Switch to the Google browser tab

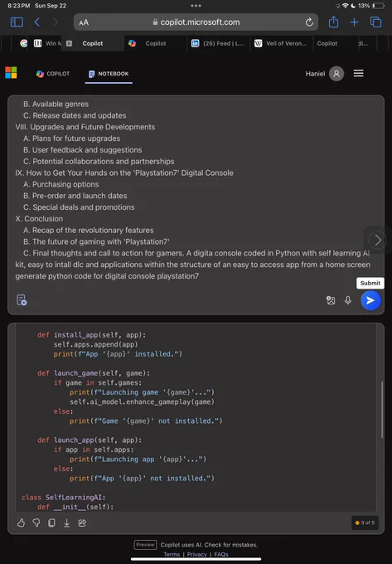[24, 43]
